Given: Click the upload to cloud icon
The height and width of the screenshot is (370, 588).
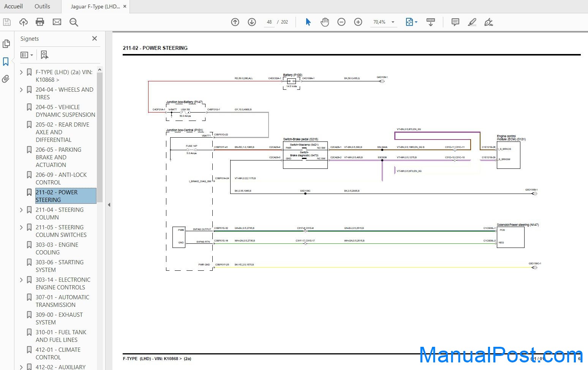Looking at the screenshot, I should [24, 22].
